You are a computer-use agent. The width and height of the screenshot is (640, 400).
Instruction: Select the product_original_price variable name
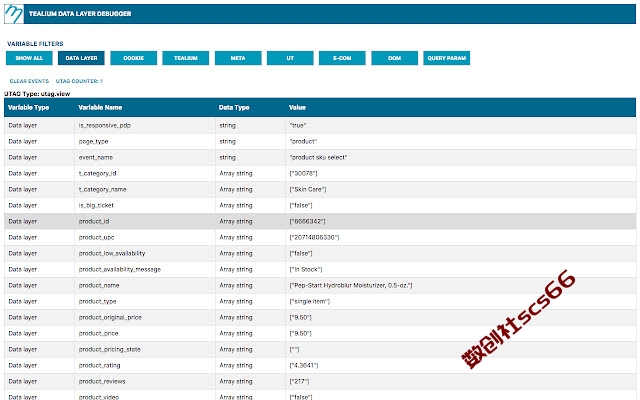pyautogui.click(x=110, y=317)
